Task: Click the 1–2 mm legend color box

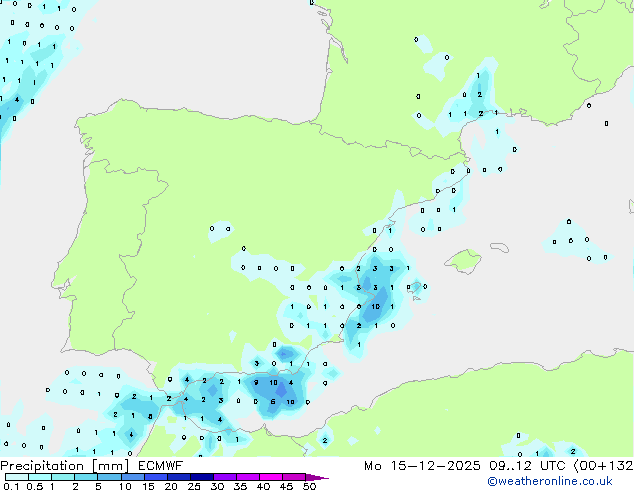Action: (63, 477)
